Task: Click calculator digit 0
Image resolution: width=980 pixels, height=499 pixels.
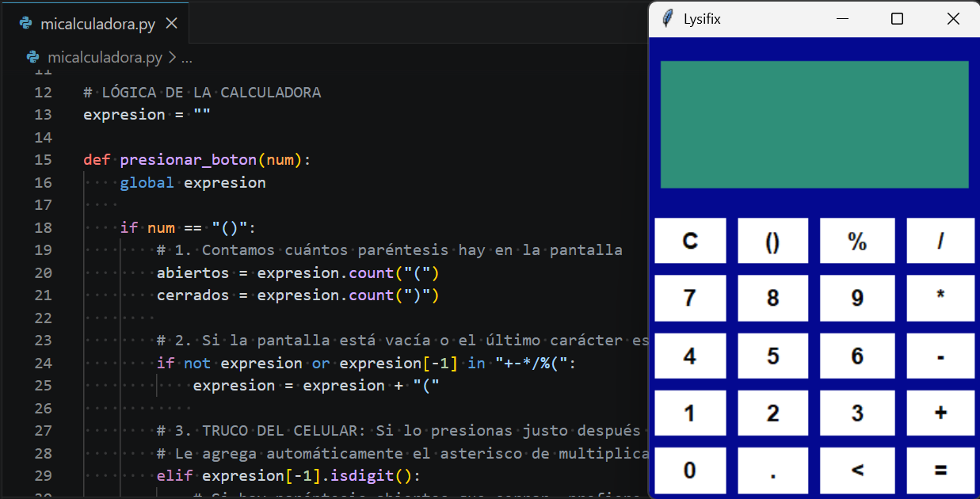Action: tap(690, 470)
